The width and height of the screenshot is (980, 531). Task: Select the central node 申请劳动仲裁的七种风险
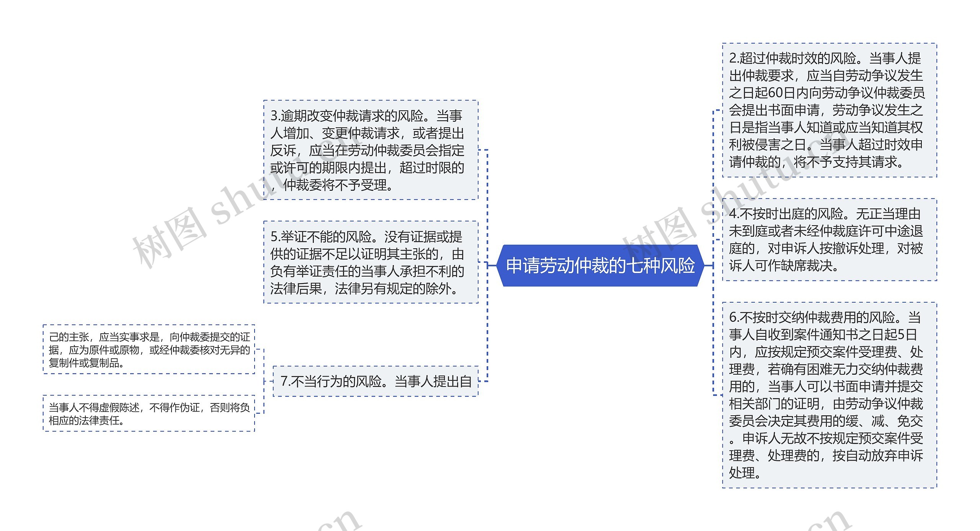(x=600, y=265)
